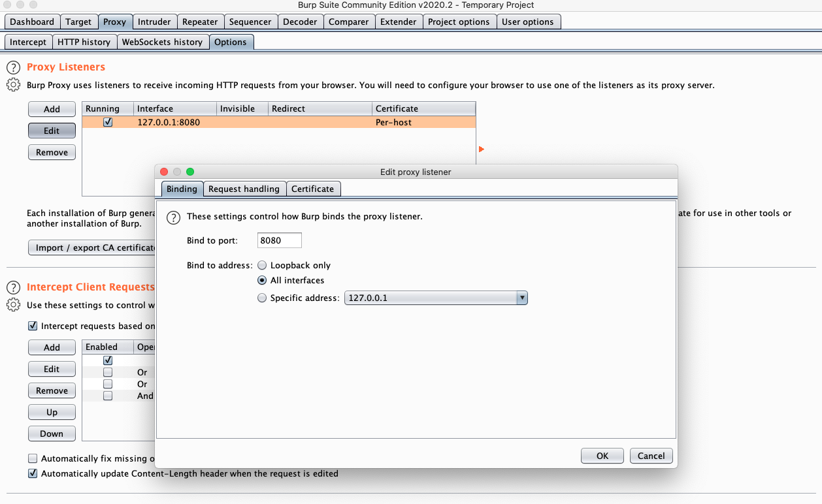Image resolution: width=822 pixels, height=504 pixels.
Task: Click Add under Proxy Listeners
Action: (x=52, y=109)
